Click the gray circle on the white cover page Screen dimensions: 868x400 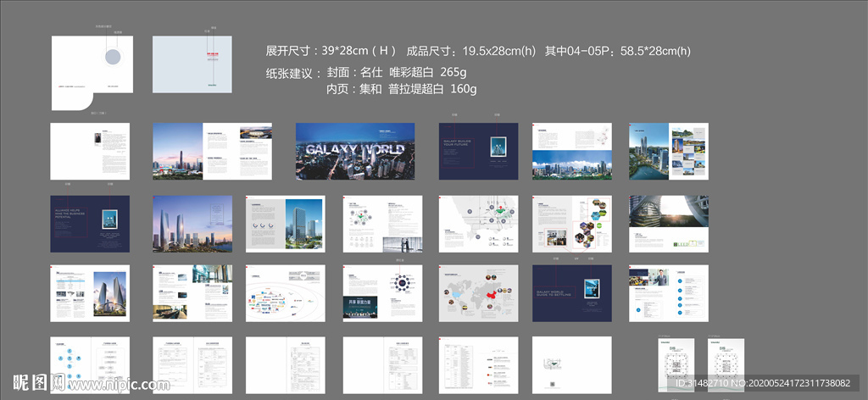point(112,58)
